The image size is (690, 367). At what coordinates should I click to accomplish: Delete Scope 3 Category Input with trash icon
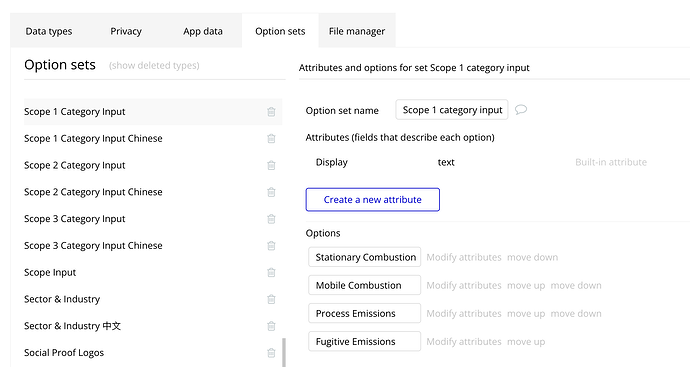[x=271, y=219]
